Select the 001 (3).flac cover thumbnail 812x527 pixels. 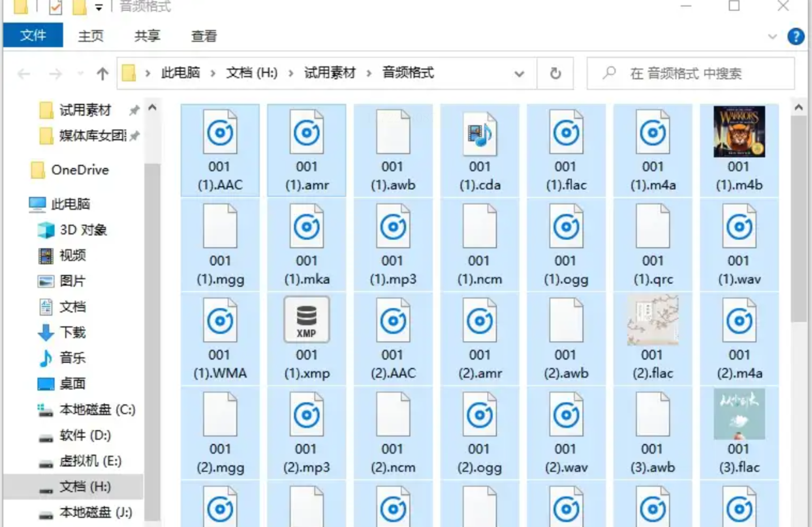[x=739, y=414]
